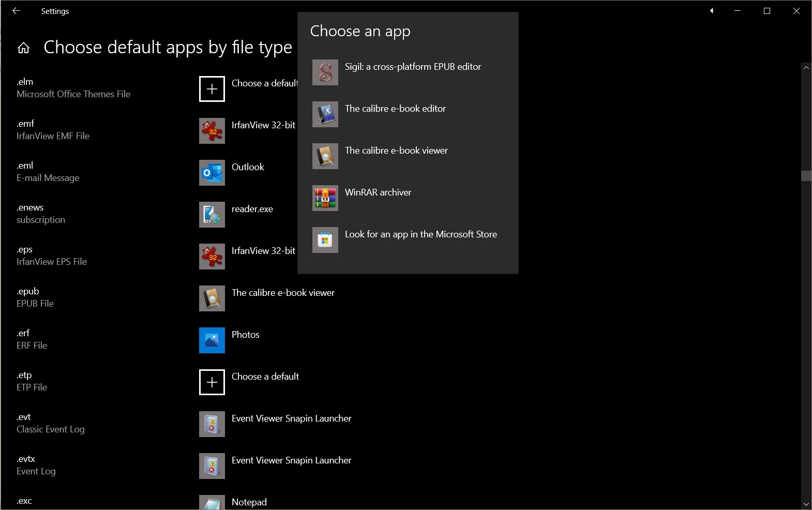Go back using the Settings back arrow
This screenshot has height=510, width=812.
(x=17, y=11)
